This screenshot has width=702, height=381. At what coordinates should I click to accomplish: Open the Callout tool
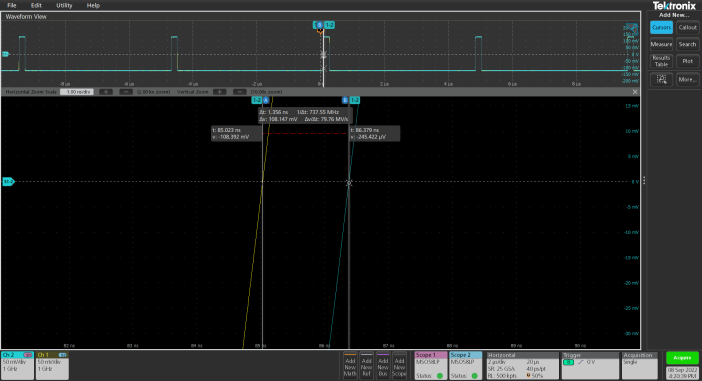pyautogui.click(x=687, y=27)
